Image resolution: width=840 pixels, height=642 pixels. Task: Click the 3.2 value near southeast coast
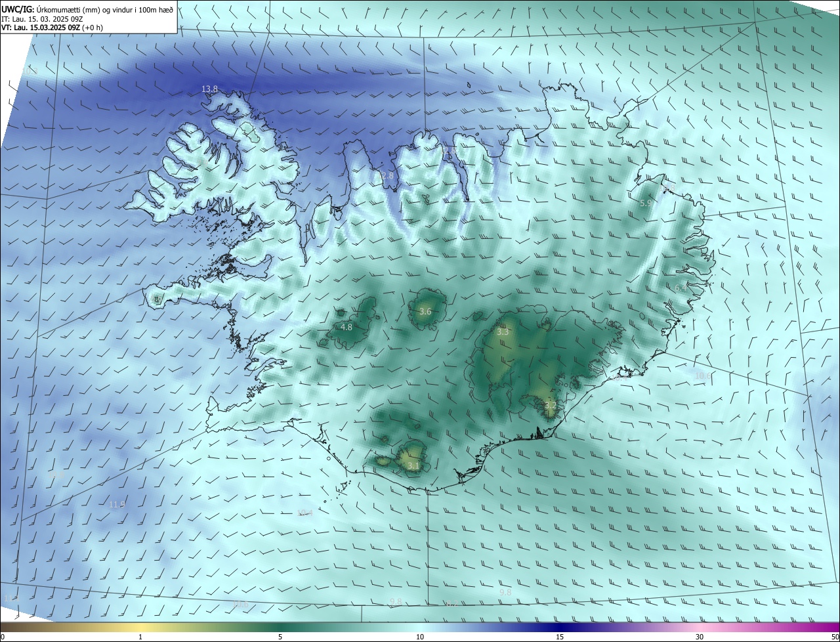tap(551, 406)
